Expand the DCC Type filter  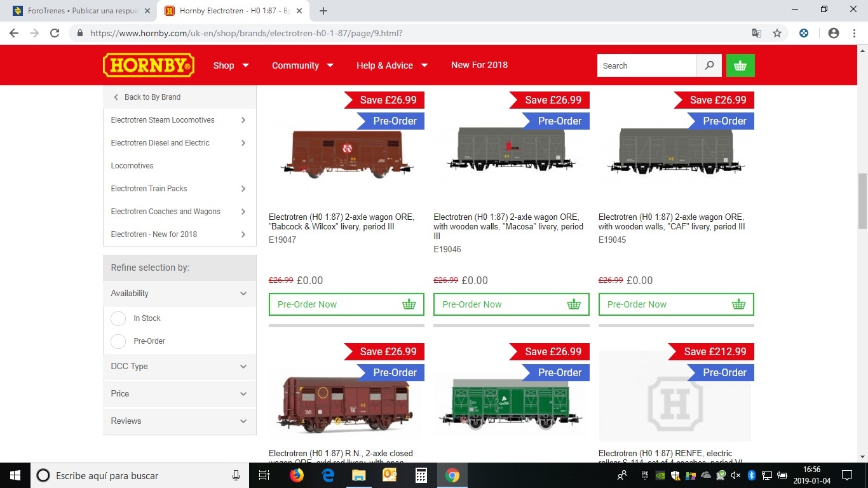pyautogui.click(x=179, y=367)
